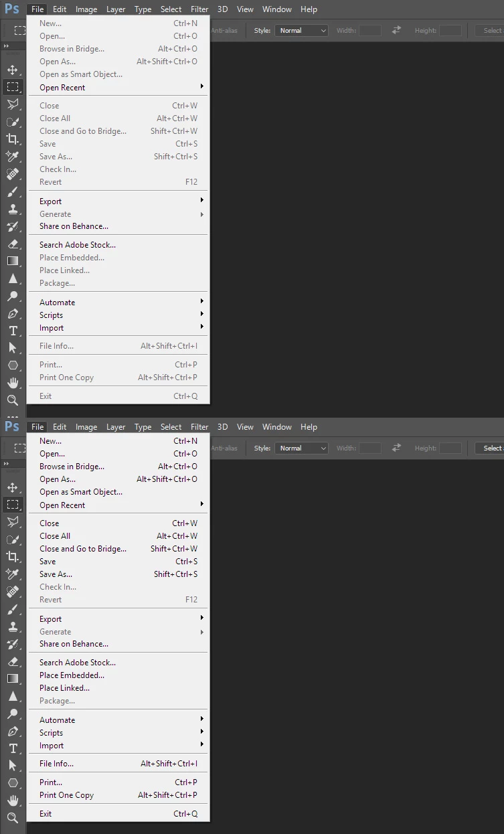Select the Gradient tool in the upper window
504x834 pixels.
[13, 261]
